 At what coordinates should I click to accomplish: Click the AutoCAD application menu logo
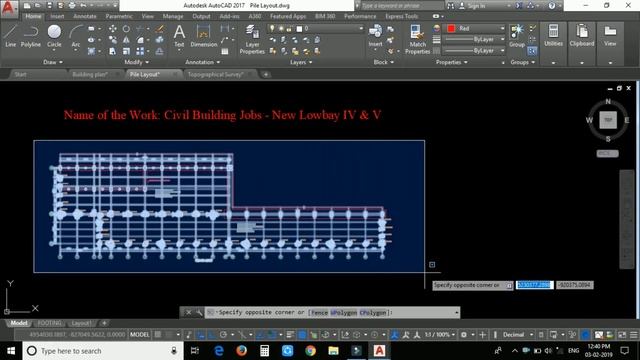[8, 8]
